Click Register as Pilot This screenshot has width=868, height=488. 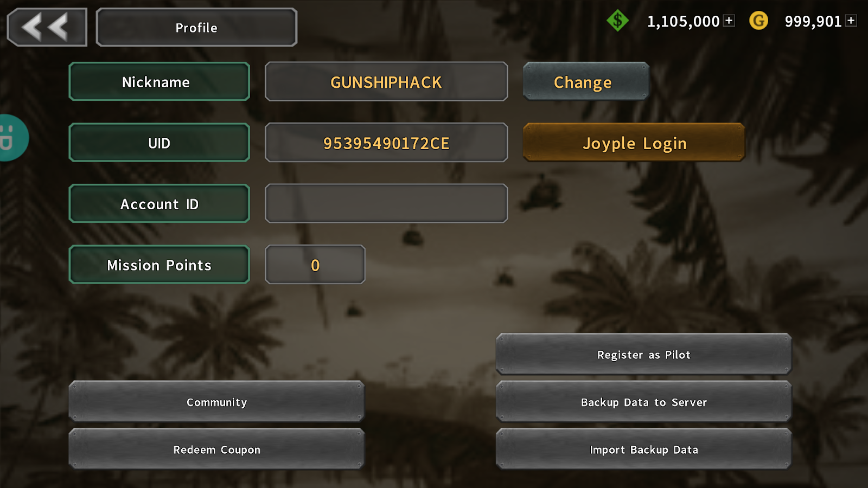pos(643,354)
